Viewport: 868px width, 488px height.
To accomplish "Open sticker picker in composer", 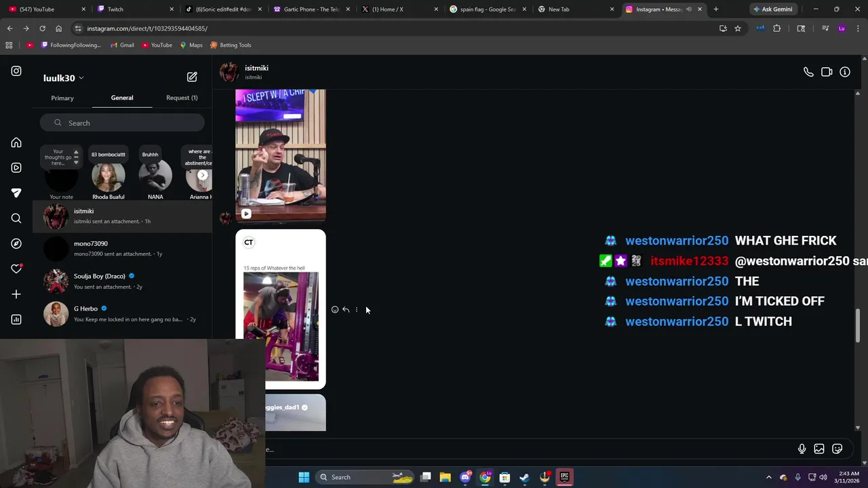I will (837, 449).
